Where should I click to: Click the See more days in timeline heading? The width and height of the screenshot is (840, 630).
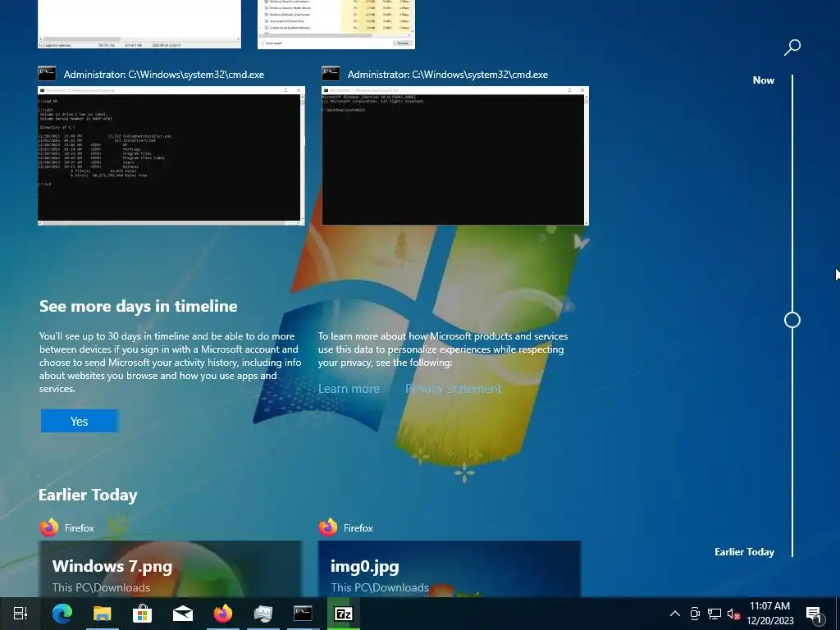click(x=138, y=306)
